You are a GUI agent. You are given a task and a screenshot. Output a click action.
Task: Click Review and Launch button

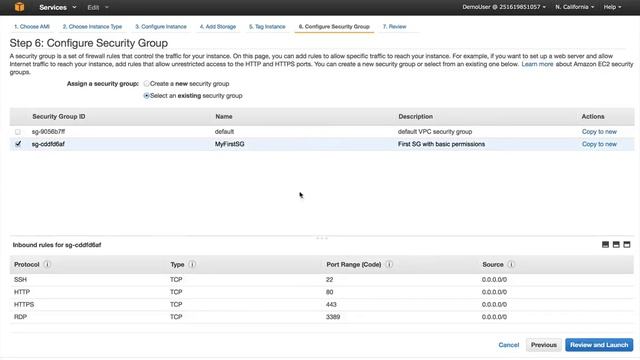point(599,345)
